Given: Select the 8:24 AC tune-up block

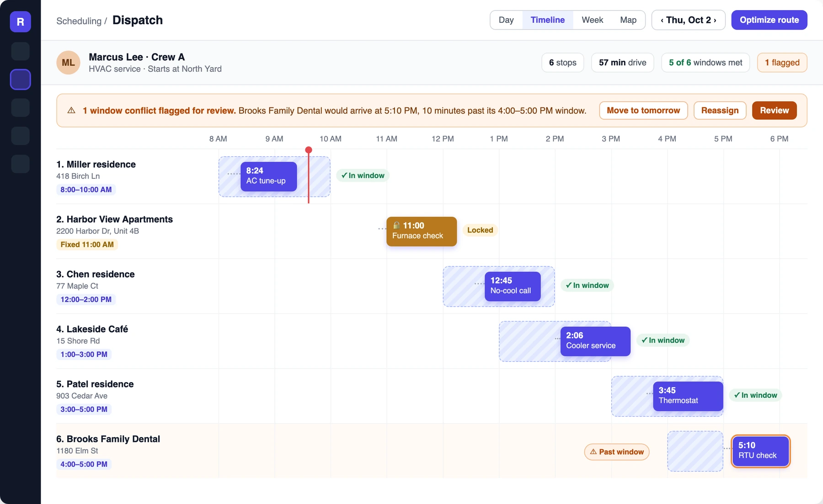Looking at the screenshot, I should (x=268, y=176).
